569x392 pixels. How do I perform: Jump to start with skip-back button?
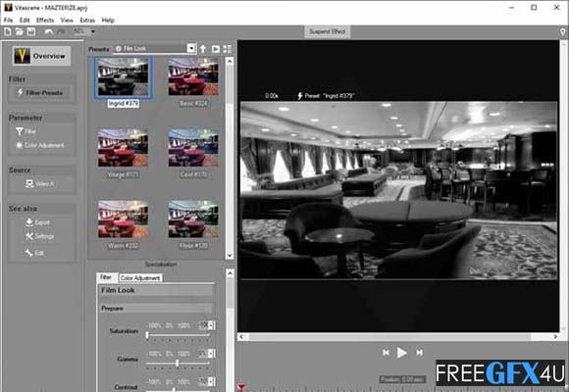coord(387,353)
